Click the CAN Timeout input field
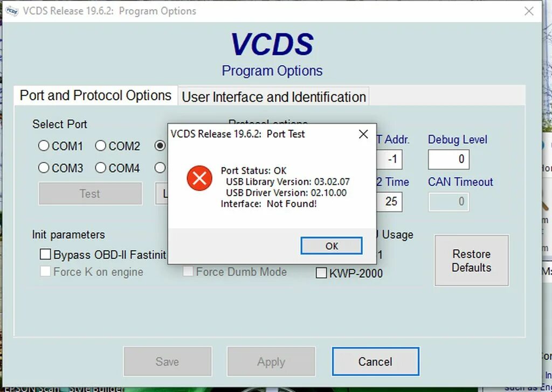Screen dimensions: 552x392 [448, 201]
